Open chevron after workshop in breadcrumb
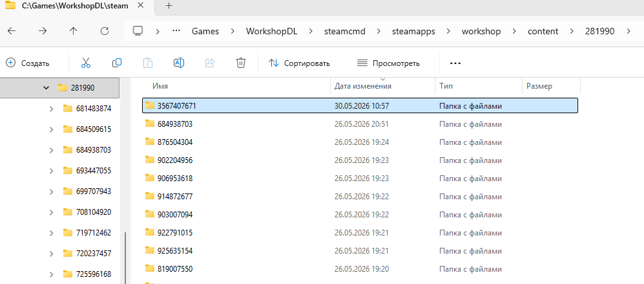Image resolution: width=644 pixels, height=284 pixels. pyautogui.click(x=514, y=31)
